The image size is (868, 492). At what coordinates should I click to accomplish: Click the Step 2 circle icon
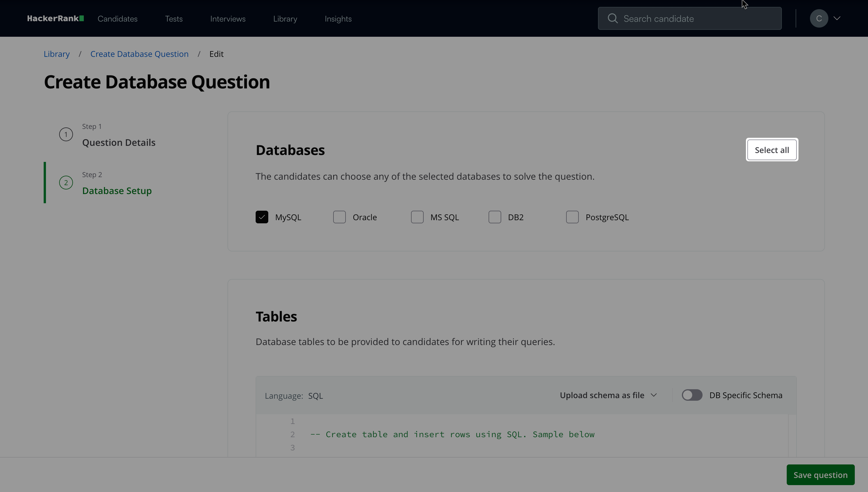tap(66, 183)
